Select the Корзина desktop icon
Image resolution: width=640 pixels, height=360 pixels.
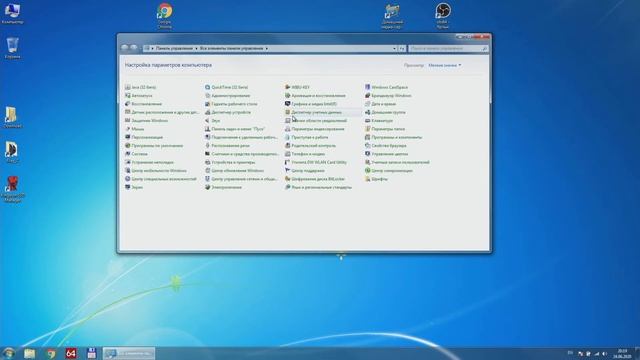12,48
